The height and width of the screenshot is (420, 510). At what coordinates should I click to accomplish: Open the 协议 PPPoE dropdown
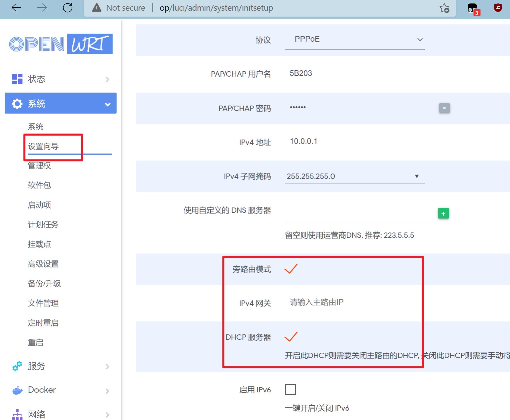(x=355, y=39)
